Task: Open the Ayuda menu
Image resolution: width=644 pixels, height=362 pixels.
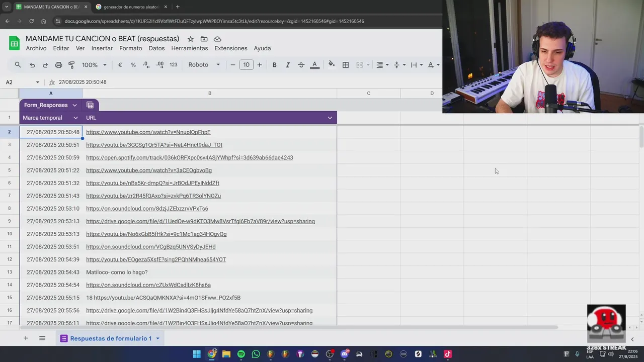Action: pos(262,48)
